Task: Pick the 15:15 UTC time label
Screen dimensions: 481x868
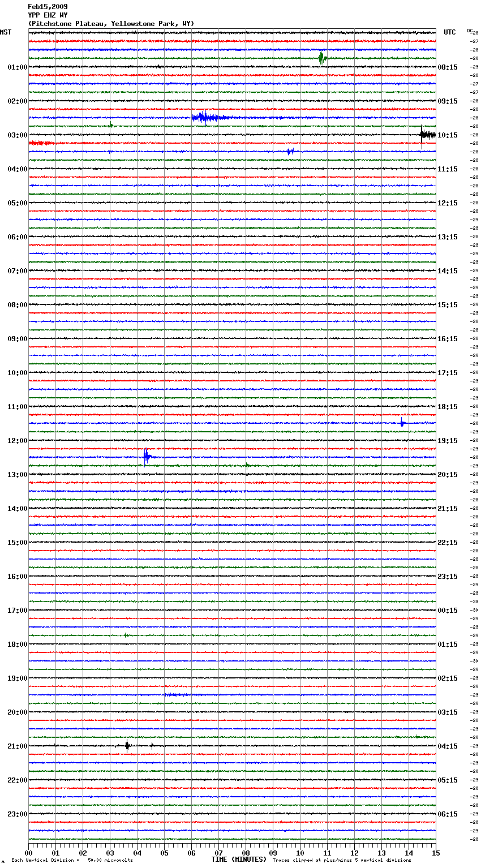Action: tap(448, 305)
